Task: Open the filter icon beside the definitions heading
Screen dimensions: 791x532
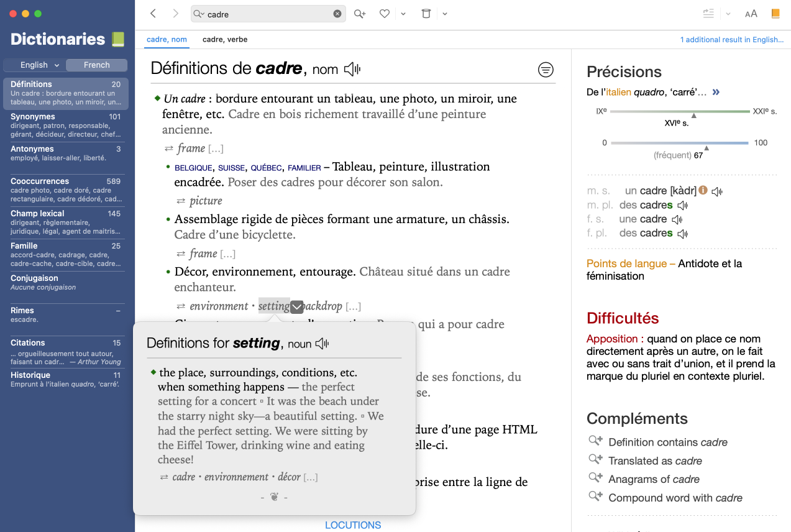Action: (546, 70)
